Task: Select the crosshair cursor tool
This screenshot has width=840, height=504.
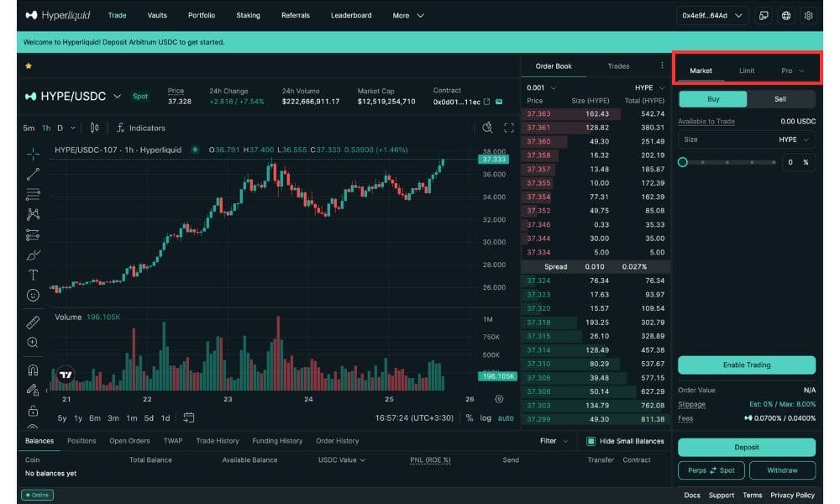Action: (x=34, y=154)
